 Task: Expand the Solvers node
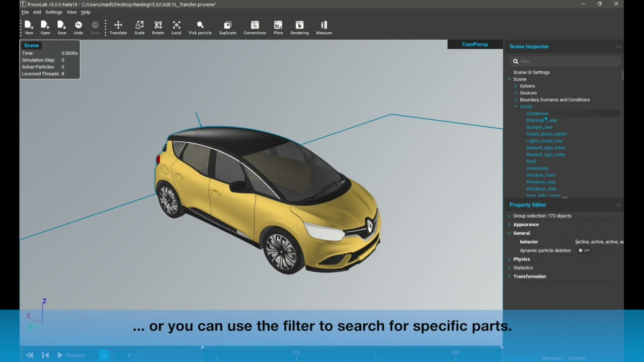click(516, 86)
